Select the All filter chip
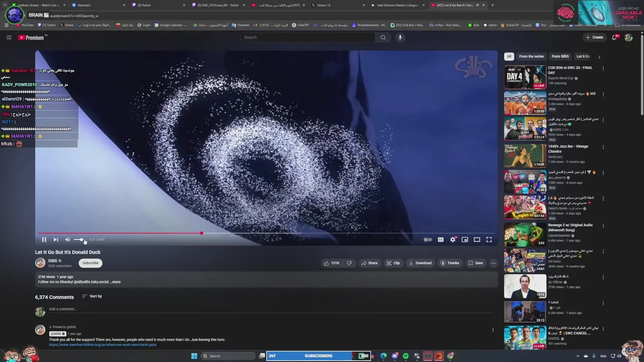The image size is (644, 362). coord(509,56)
